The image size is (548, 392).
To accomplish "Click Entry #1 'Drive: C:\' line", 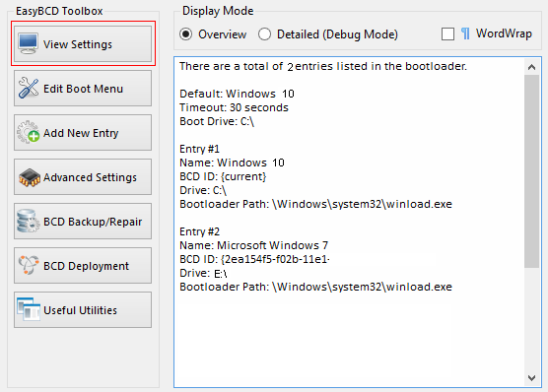I will tap(203, 190).
